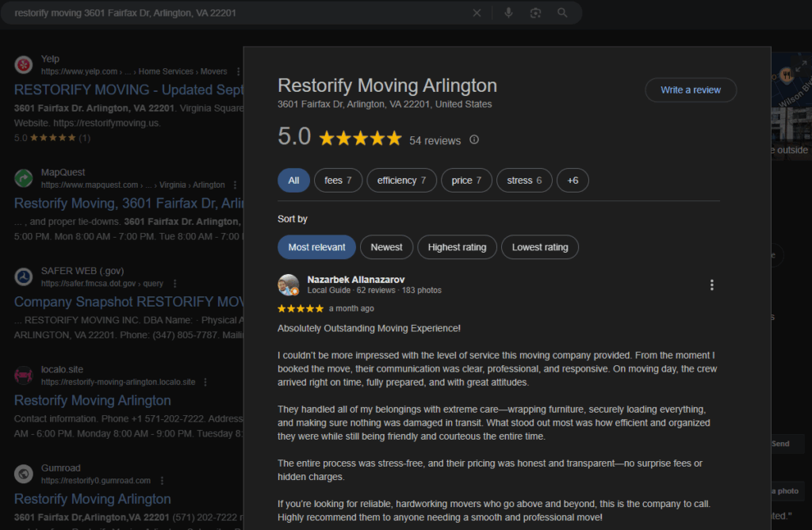The image size is (812, 530).
Task: Open options for localo.site result
Action: tap(205, 382)
